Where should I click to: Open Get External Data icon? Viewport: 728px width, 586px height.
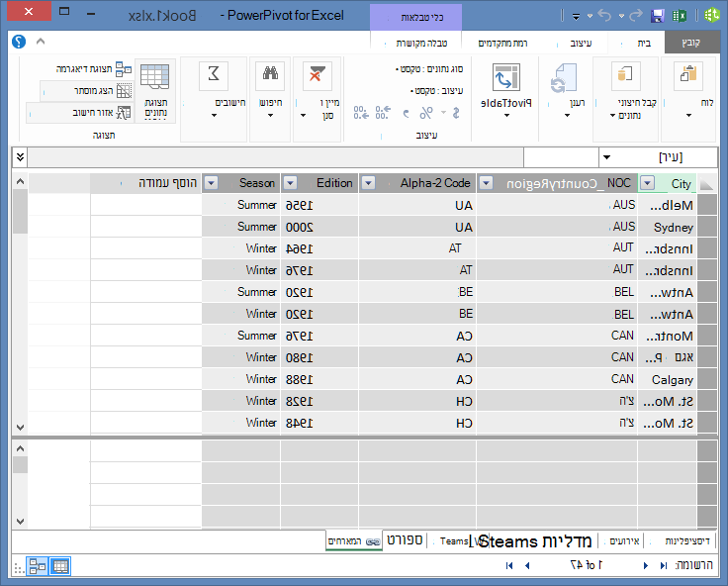click(x=626, y=75)
